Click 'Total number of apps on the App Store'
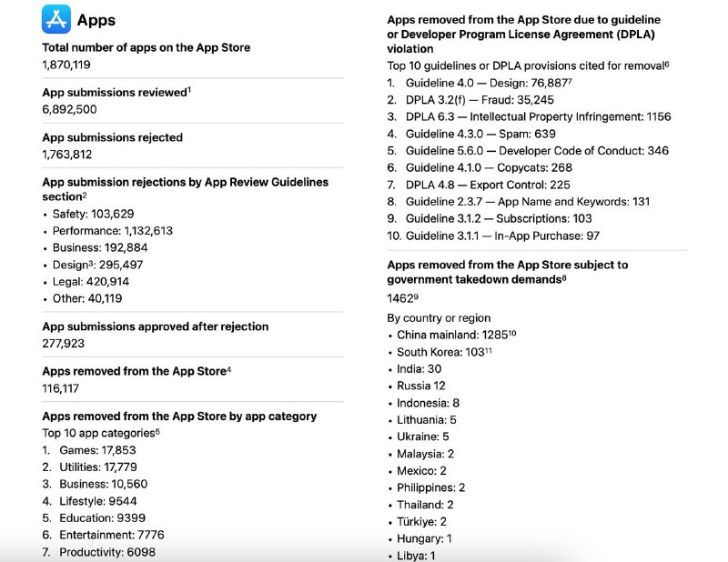 point(147,47)
